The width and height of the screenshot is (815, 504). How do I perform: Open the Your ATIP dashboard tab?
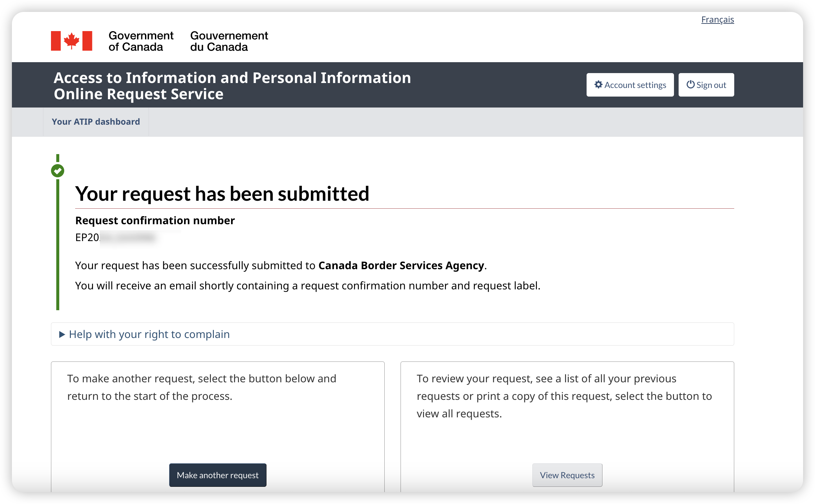[x=96, y=122]
